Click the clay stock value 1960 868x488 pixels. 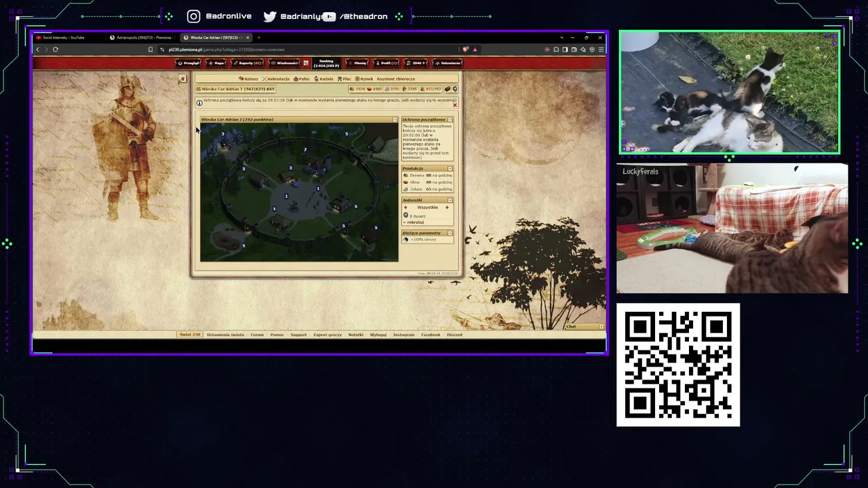click(378, 89)
